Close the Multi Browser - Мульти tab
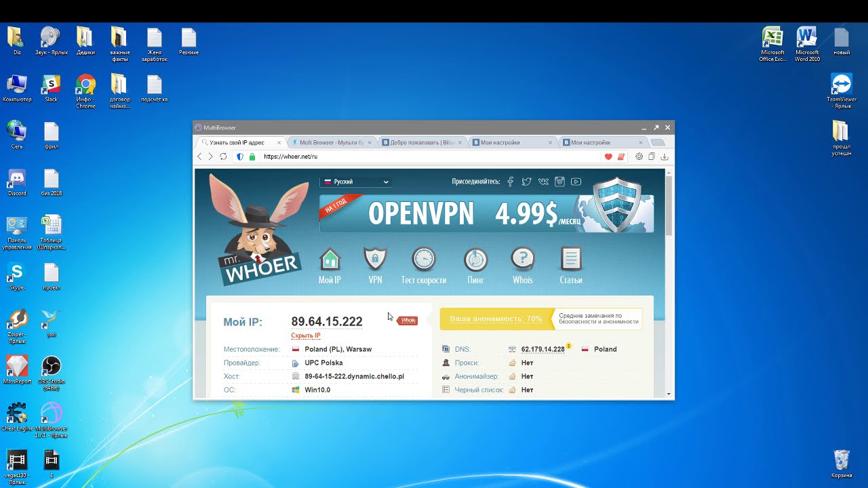The height and width of the screenshot is (488, 868). (369, 142)
